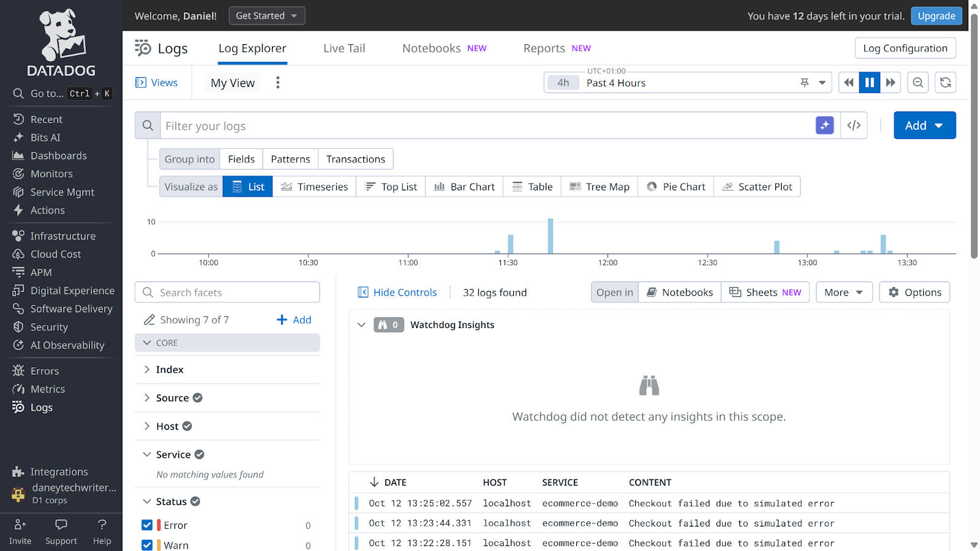Select Bar Chart visualization
Image resolution: width=980 pixels, height=551 pixels.
click(464, 187)
